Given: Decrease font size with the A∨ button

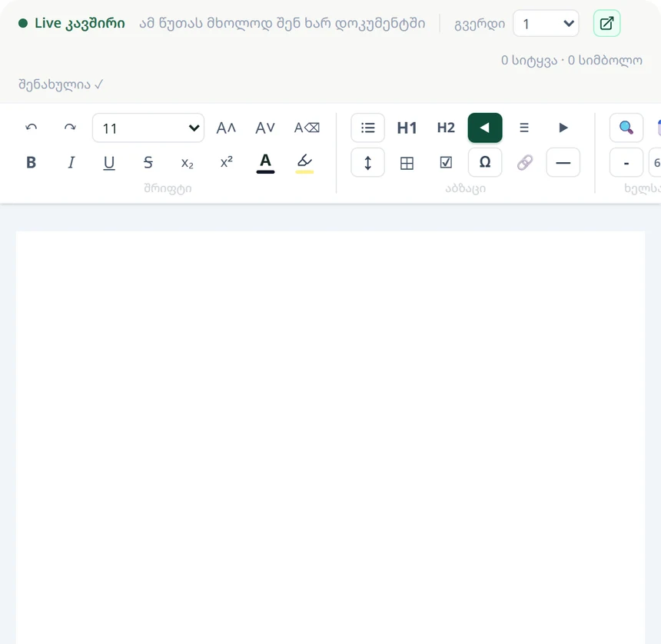Looking at the screenshot, I should click(265, 128).
